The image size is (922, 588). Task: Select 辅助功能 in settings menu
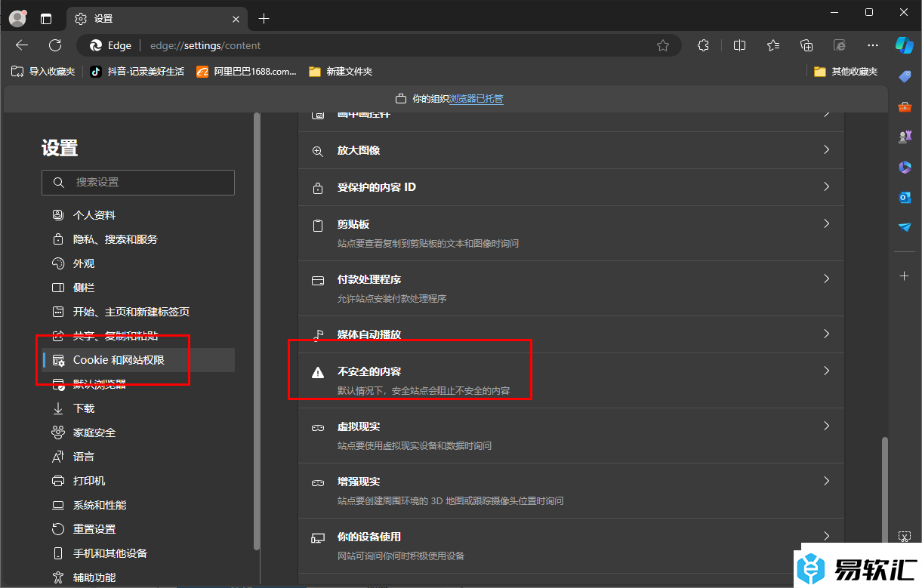point(138,577)
